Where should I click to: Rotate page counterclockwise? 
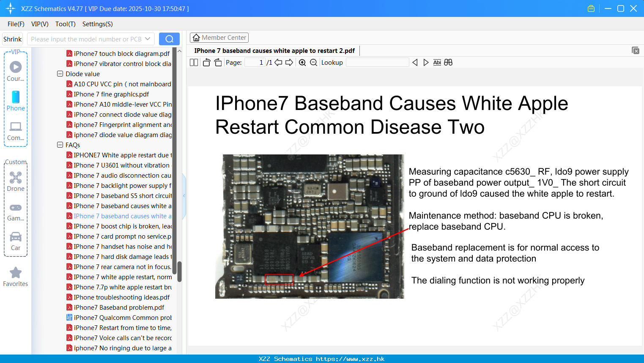(x=206, y=63)
